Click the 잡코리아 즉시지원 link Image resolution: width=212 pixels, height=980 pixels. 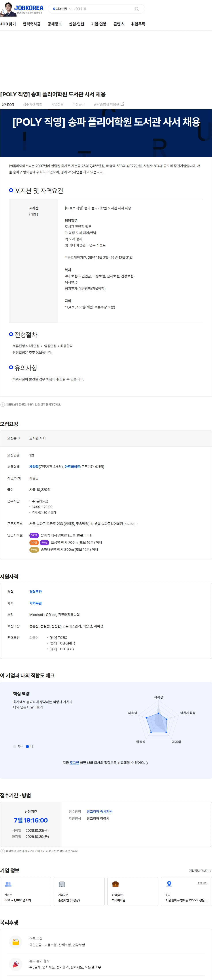pos(99,811)
